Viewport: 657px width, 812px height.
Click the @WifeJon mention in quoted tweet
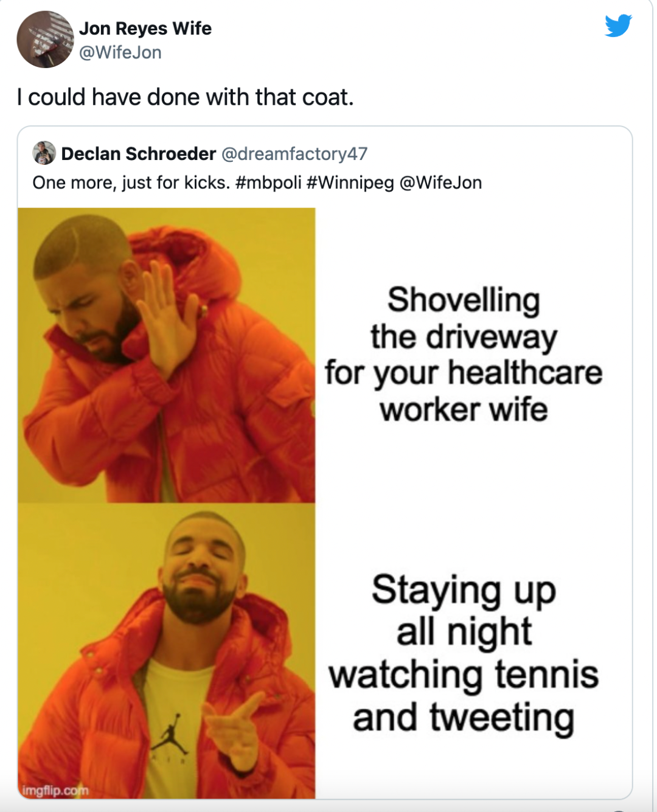[x=440, y=182]
